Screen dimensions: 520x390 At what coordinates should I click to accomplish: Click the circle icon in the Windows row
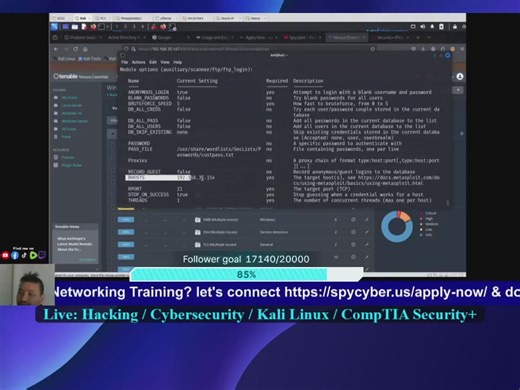353,220
